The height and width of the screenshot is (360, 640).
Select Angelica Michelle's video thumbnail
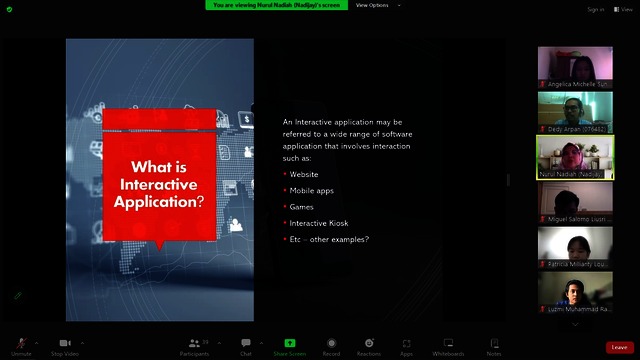575,67
